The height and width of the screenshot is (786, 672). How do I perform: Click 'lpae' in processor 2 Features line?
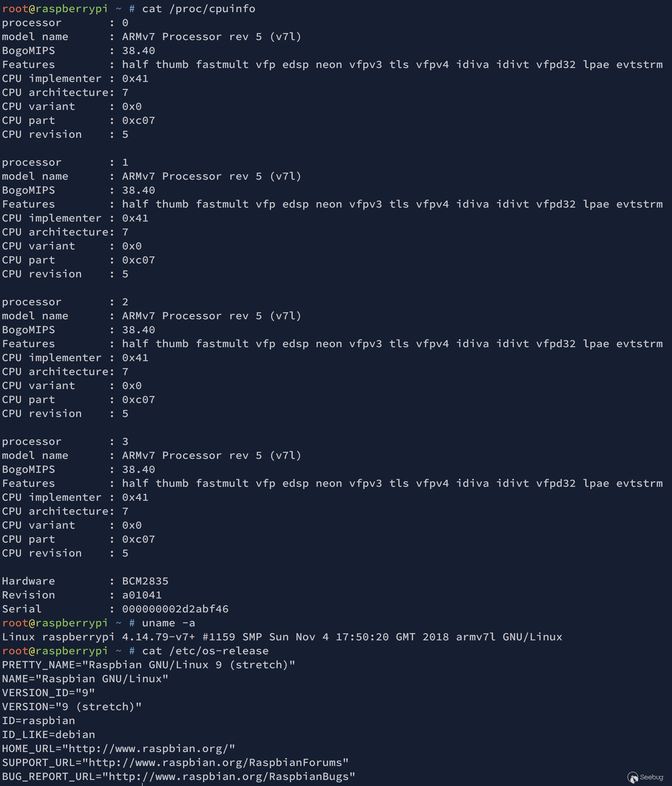pos(596,344)
